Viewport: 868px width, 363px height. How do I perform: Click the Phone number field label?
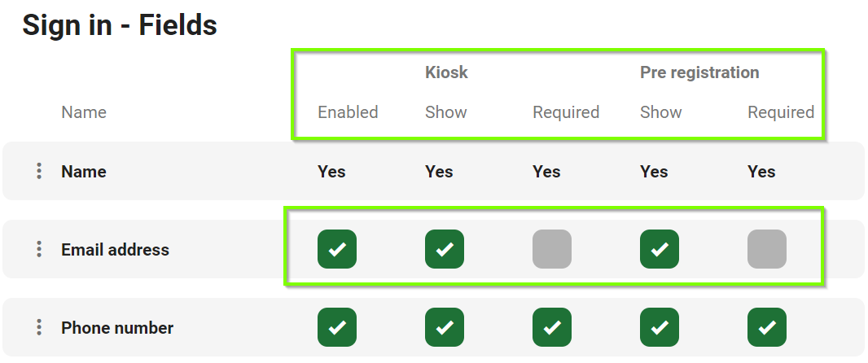pos(117,328)
